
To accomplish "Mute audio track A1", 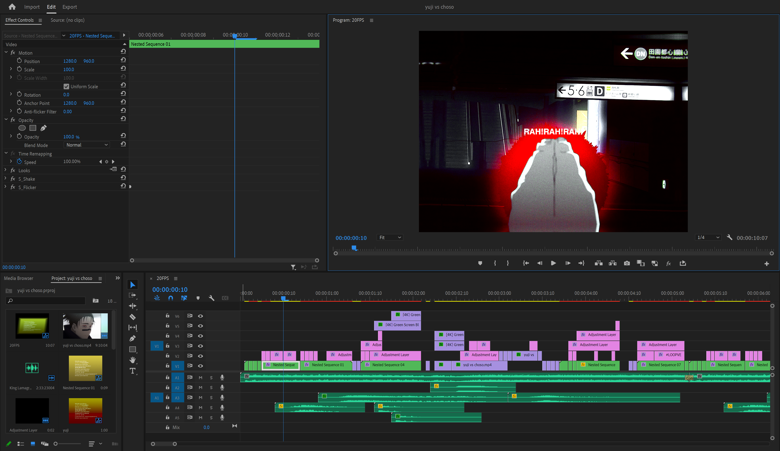I will coord(200,377).
